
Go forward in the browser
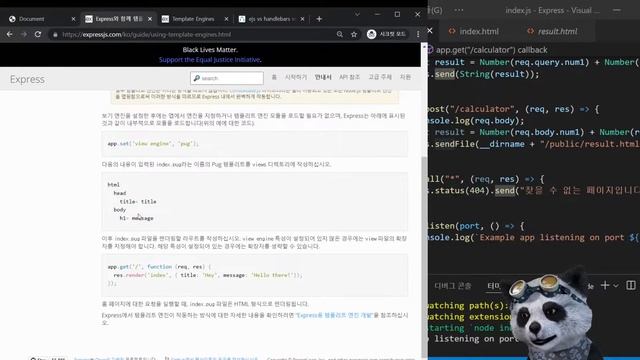(24, 34)
